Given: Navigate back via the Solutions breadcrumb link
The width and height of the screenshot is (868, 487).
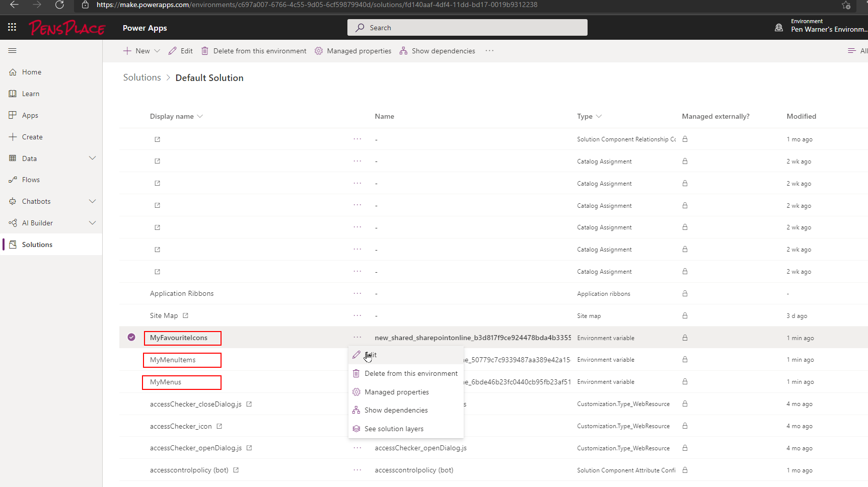Looking at the screenshot, I should pyautogui.click(x=142, y=77).
